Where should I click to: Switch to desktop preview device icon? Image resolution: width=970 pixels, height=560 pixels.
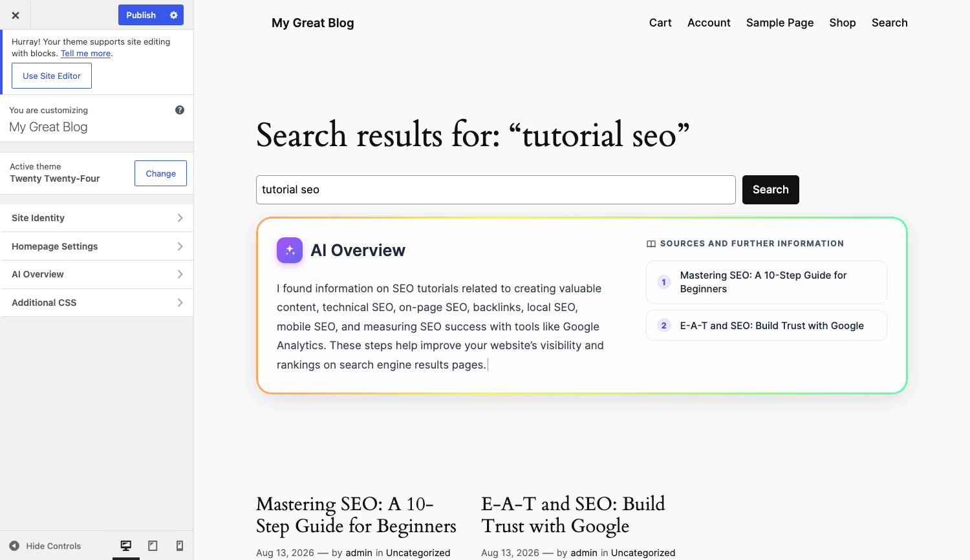pos(126,546)
